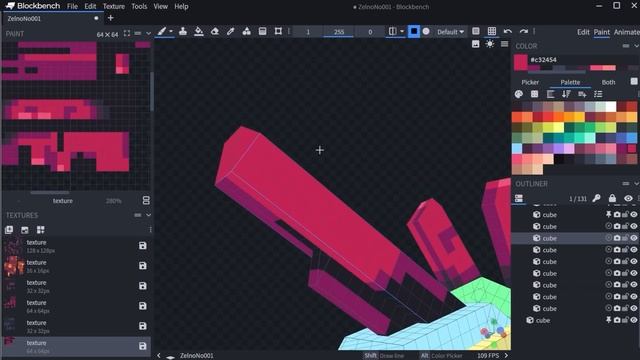Click the palette list options icon

click(598, 94)
